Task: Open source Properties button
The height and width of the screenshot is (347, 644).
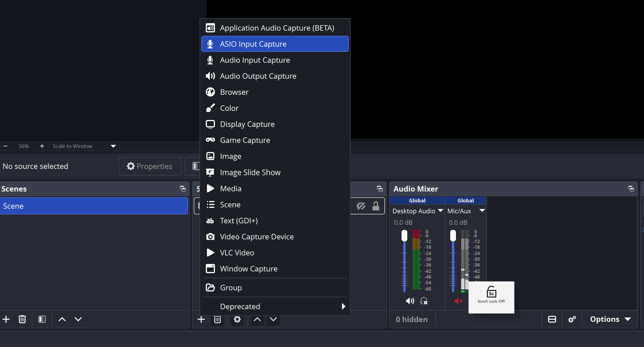Action: point(150,166)
